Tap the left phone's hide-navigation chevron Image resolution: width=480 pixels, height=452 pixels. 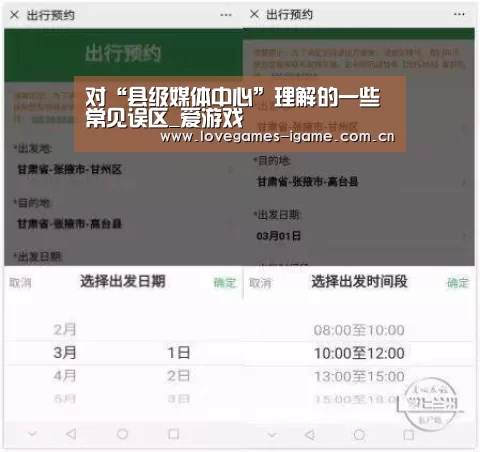(32, 434)
